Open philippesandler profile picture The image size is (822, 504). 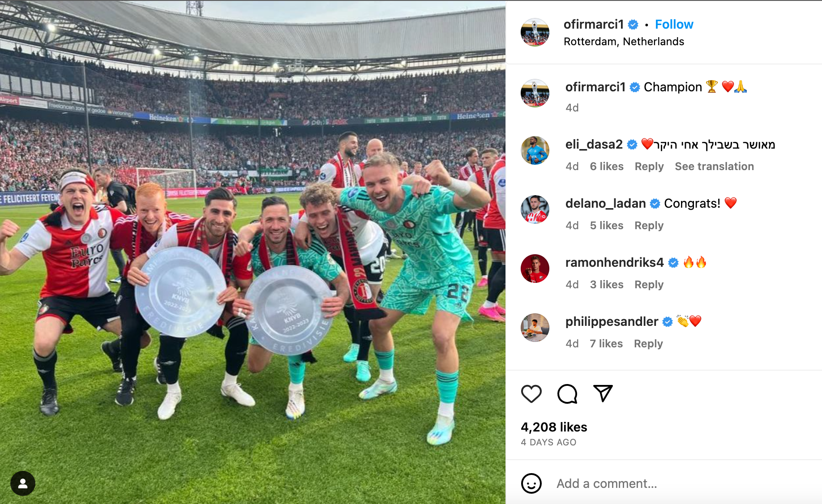[x=535, y=328]
